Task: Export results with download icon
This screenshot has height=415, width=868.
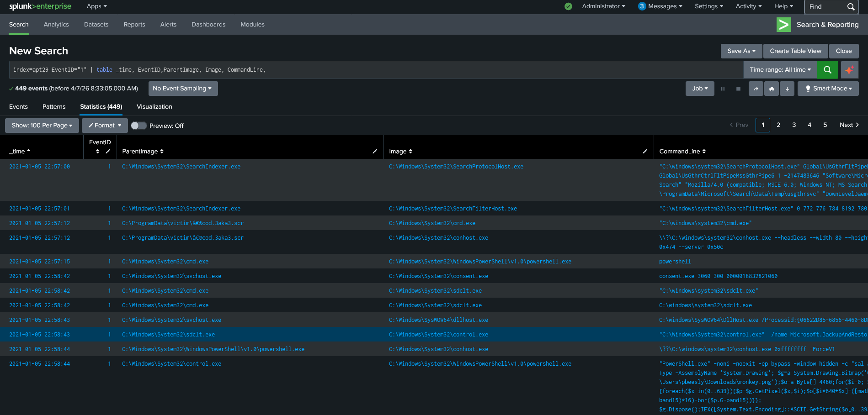Action: (x=787, y=89)
